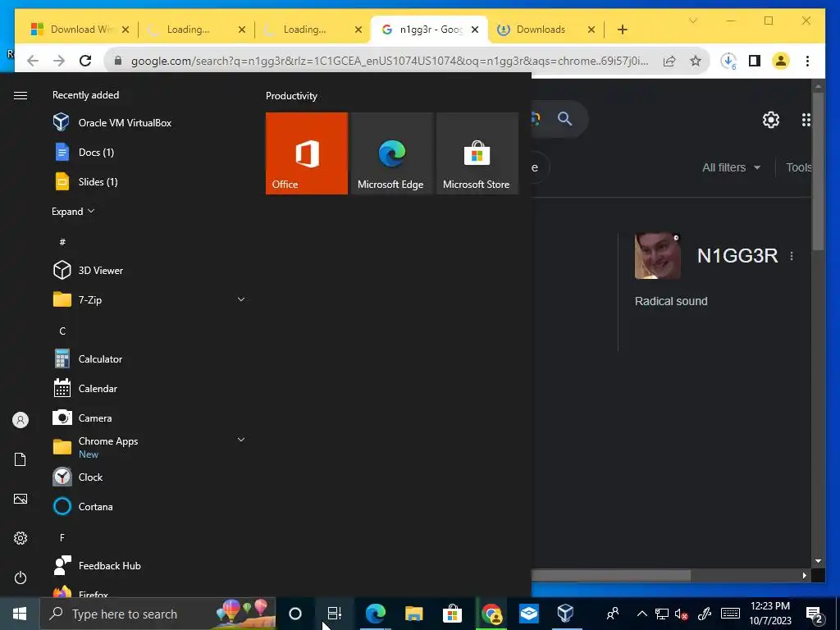Open Microsoft Edge from the taskbar
Screen dimensions: 840x630
376,614
